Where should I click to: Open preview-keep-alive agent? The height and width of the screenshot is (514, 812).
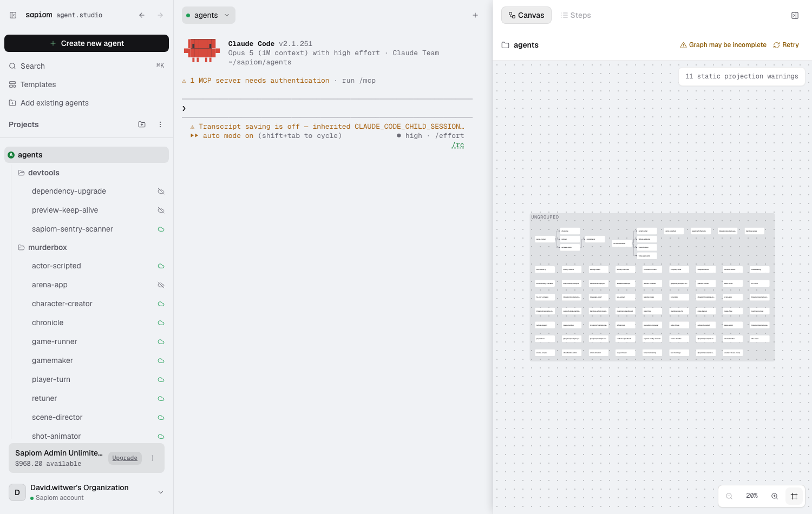pos(65,210)
